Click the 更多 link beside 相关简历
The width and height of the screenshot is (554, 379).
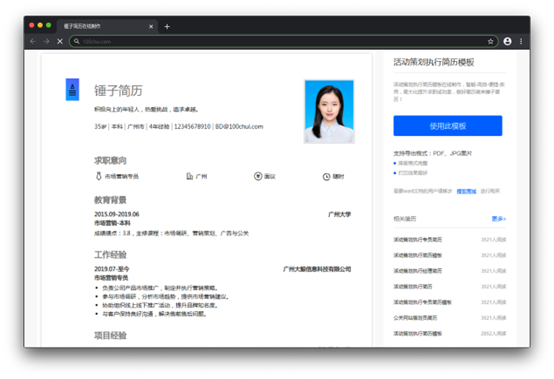point(499,219)
